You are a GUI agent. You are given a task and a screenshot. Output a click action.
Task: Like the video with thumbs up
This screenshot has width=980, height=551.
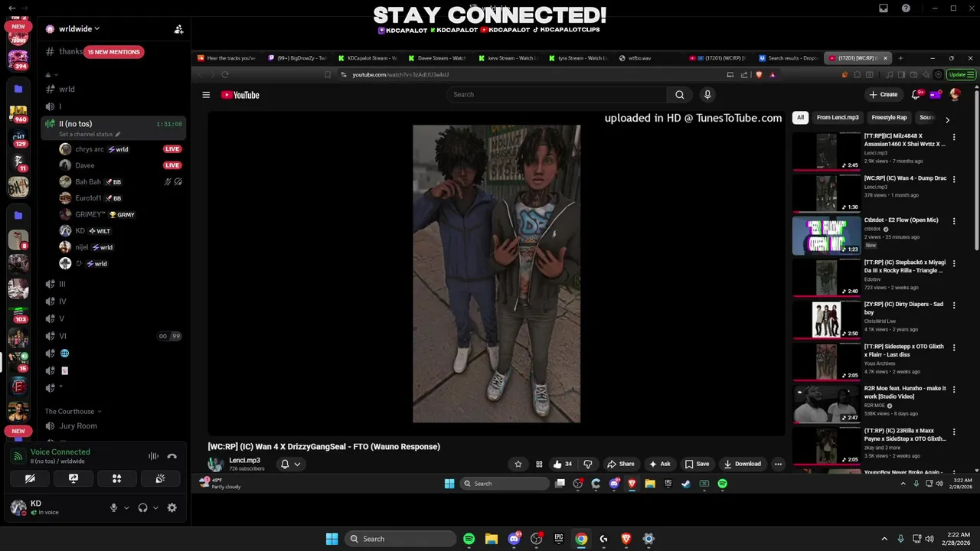pos(563,464)
